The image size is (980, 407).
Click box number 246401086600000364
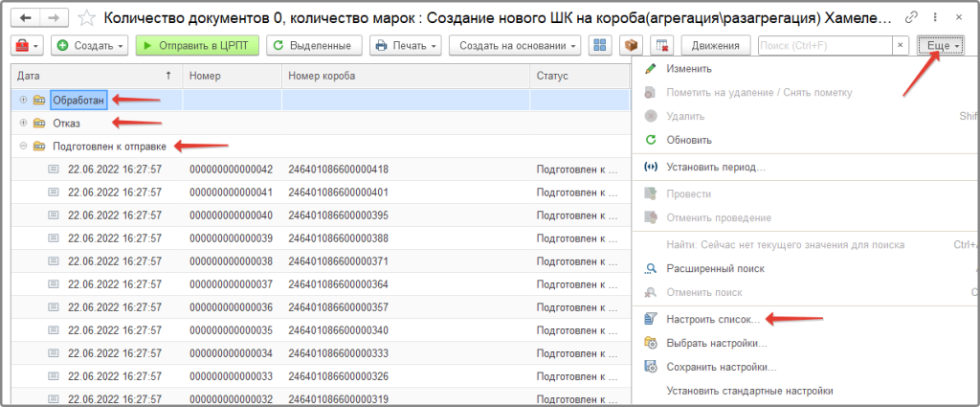tap(338, 284)
